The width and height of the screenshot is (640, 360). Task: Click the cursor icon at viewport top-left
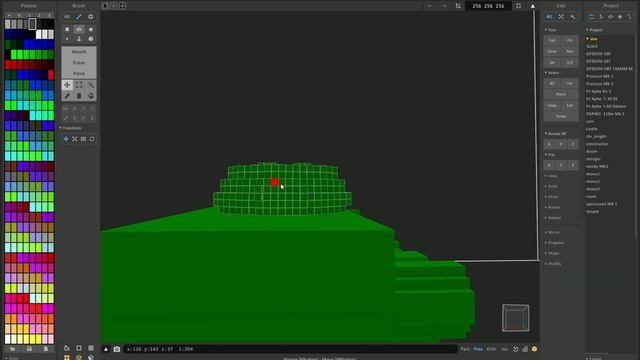[105, 6]
